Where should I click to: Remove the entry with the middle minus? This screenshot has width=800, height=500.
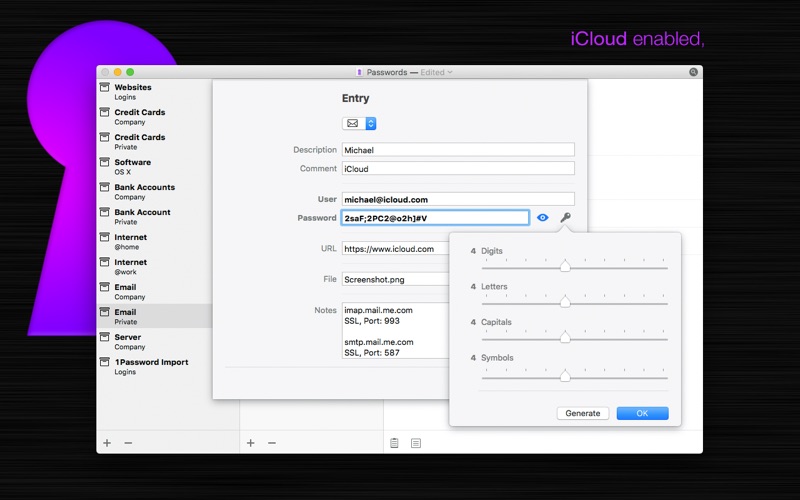(x=272, y=443)
